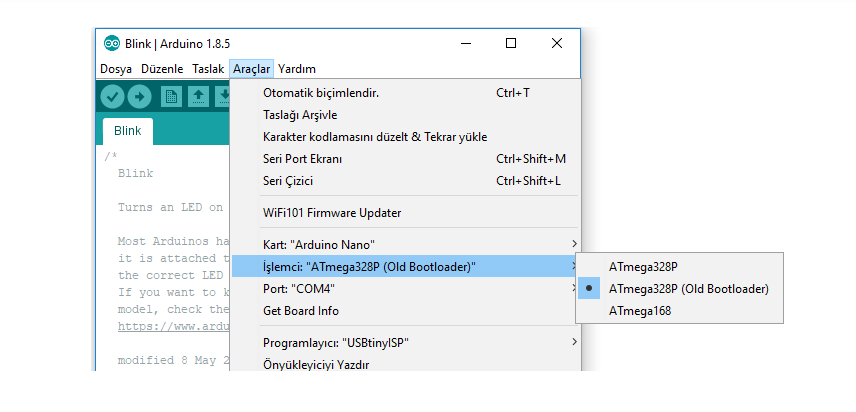
Task: Select Önyükleyiciyi Yazdır entry
Action: [x=405, y=364]
